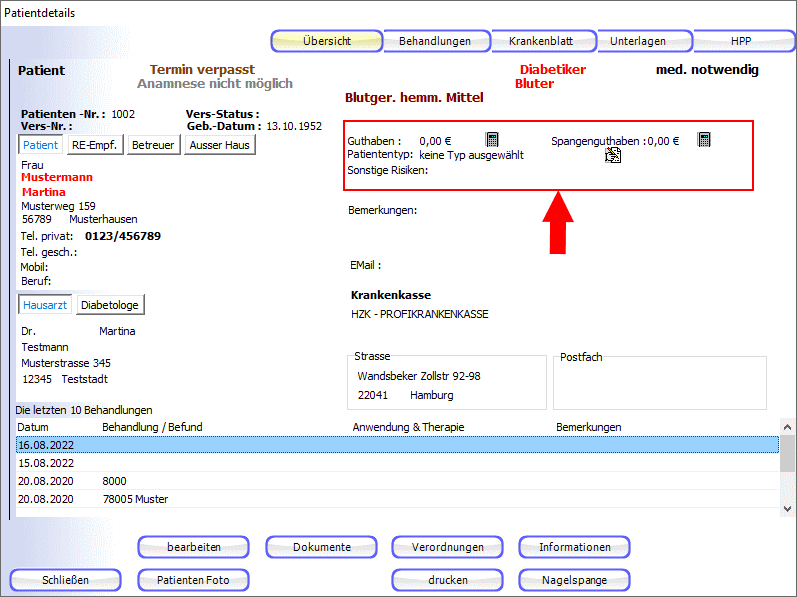Go to the Unterlagen tab
The width and height of the screenshot is (797, 597).
644,42
